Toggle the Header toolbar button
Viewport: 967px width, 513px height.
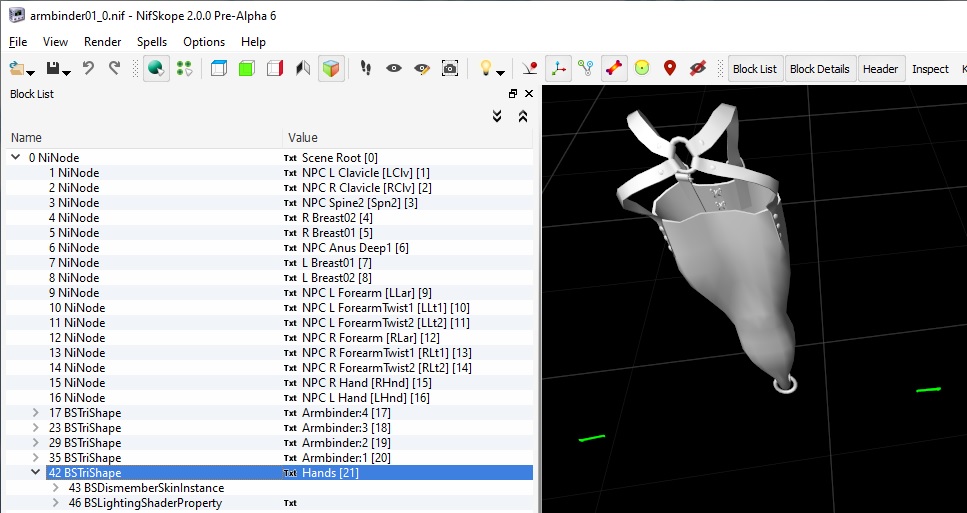pos(880,69)
